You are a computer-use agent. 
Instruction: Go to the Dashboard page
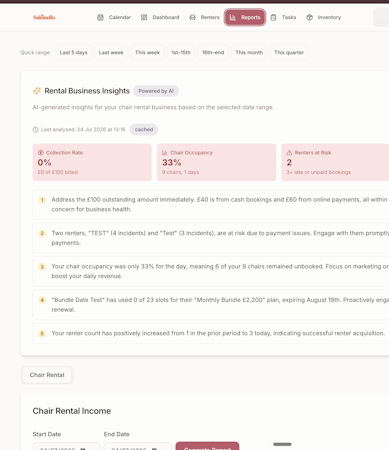(x=160, y=17)
